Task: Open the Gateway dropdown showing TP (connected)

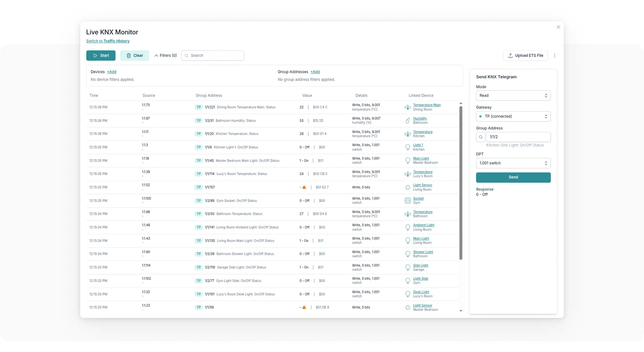Action: coord(513,116)
